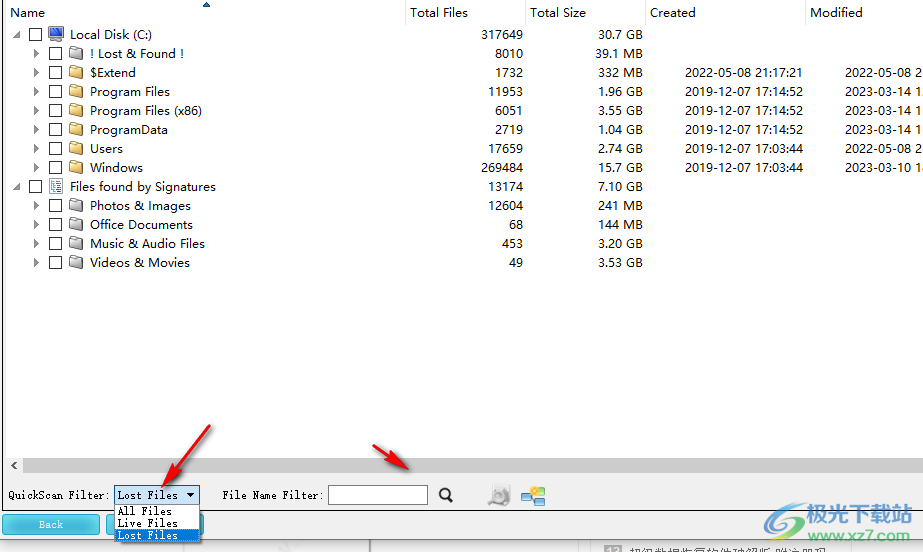Expand the Music & Audio Files folder

coord(36,243)
